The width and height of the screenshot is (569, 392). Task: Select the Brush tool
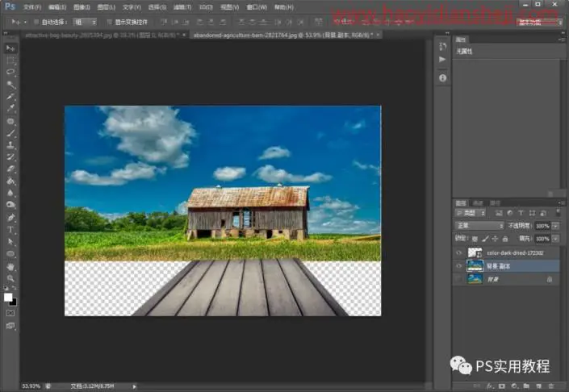tap(10, 133)
